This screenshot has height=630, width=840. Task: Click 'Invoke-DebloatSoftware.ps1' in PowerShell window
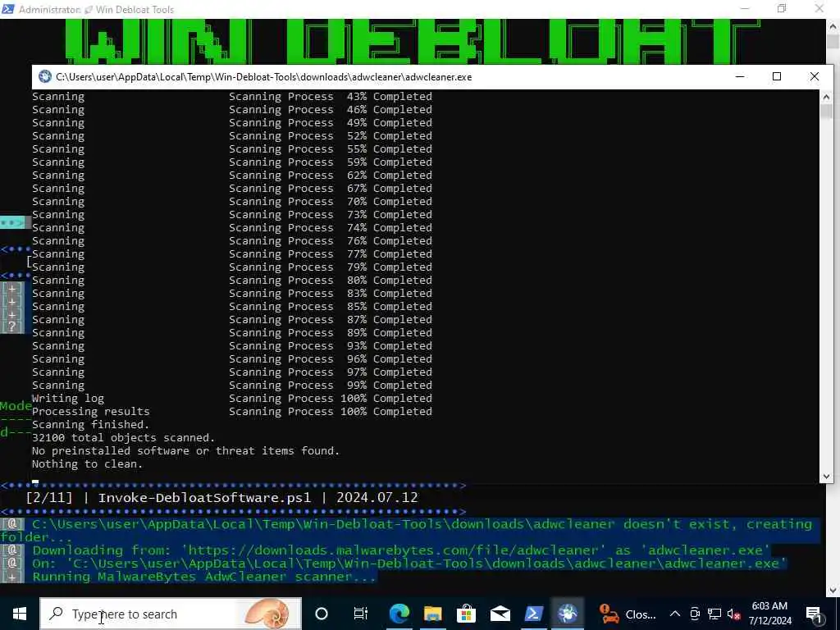pyautogui.click(x=204, y=498)
